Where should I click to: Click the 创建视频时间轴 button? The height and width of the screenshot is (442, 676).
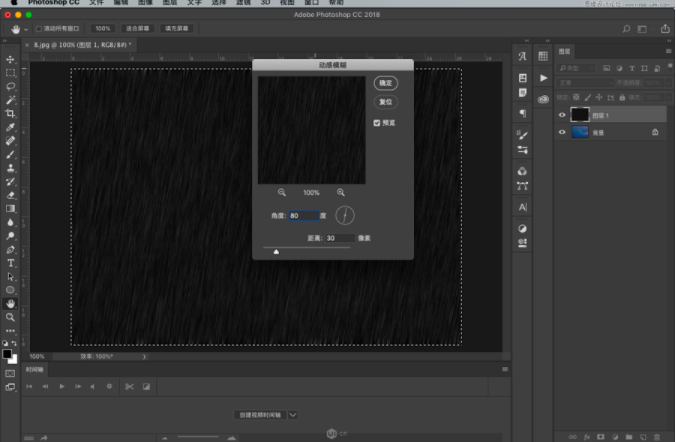click(260, 413)
